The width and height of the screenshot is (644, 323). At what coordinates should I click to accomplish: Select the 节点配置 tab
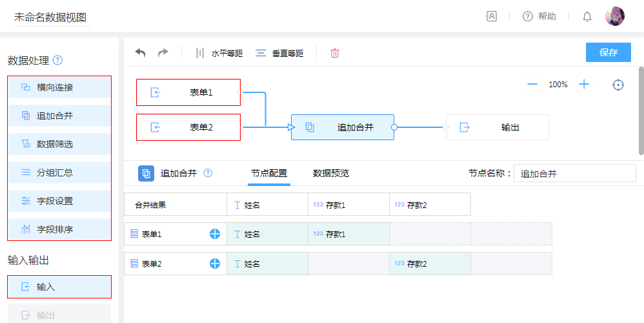pos(269,173)
